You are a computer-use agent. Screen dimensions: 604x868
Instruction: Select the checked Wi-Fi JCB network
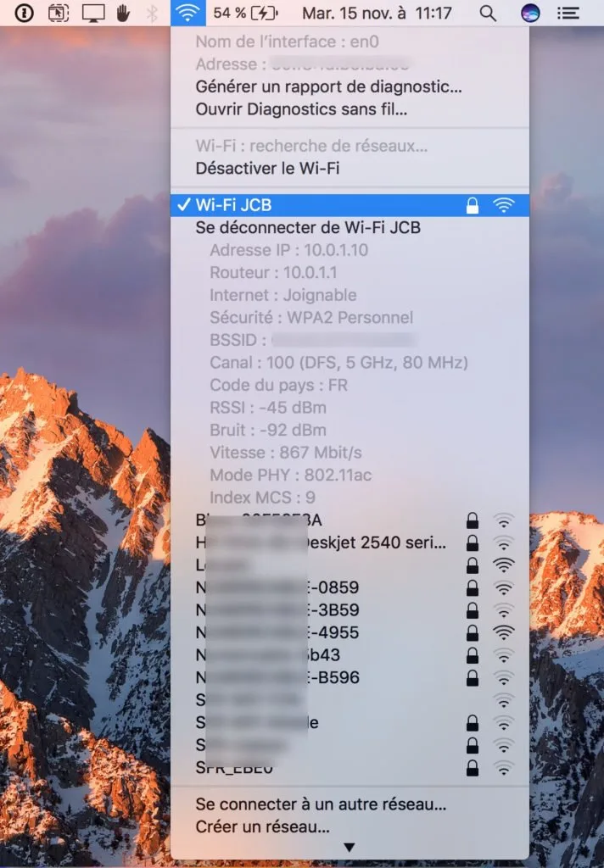click(350, 205)
